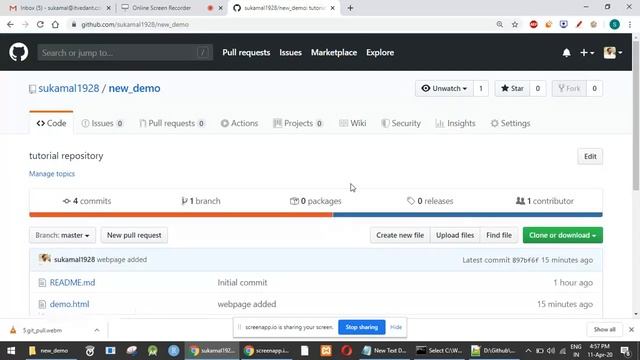This screenshot has height=360, width=640.
Task: Open latest commit 897bf6f
Action: click(x=525, y=260)
